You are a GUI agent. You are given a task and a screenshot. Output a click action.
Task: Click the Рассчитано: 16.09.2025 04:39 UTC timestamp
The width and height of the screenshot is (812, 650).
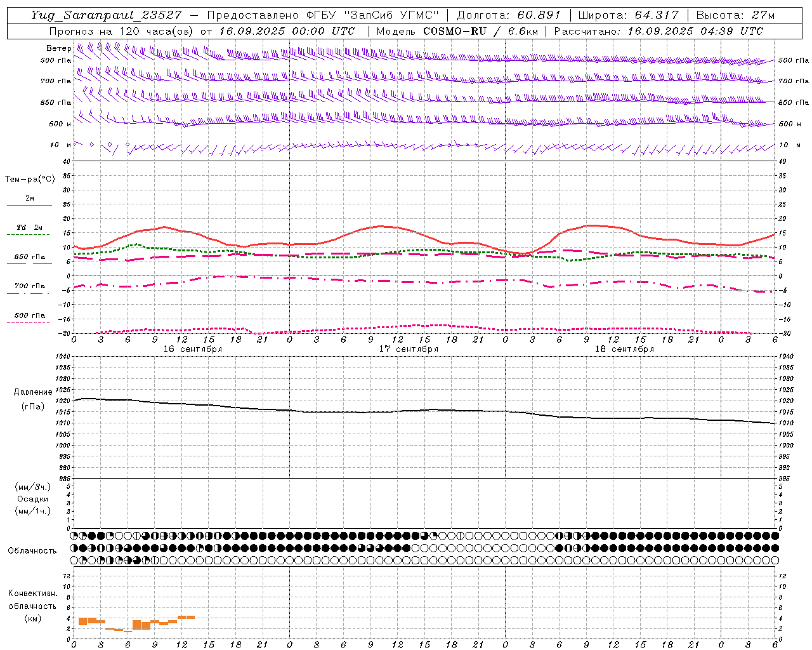(x=658, y=31)
